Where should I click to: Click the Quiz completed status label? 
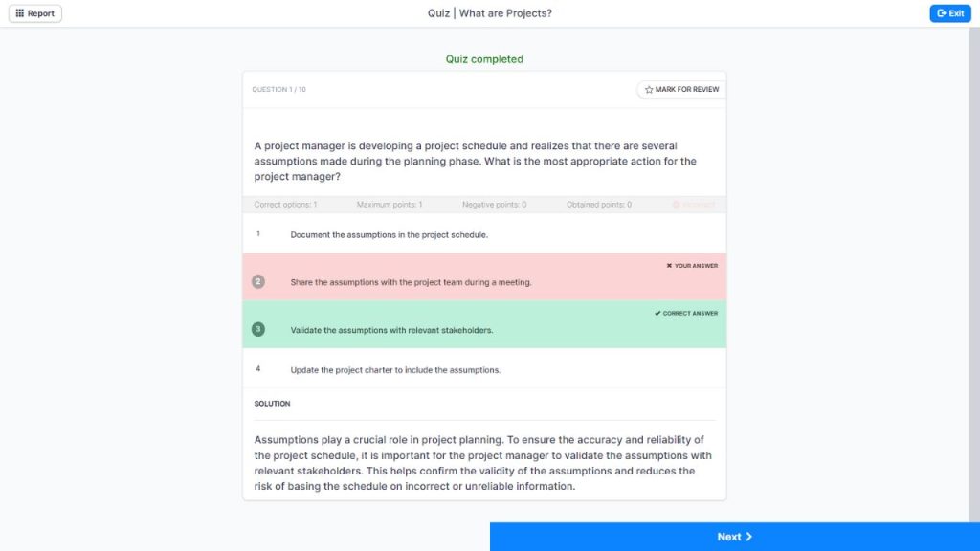pyautogui.click(x=484, y=58)
